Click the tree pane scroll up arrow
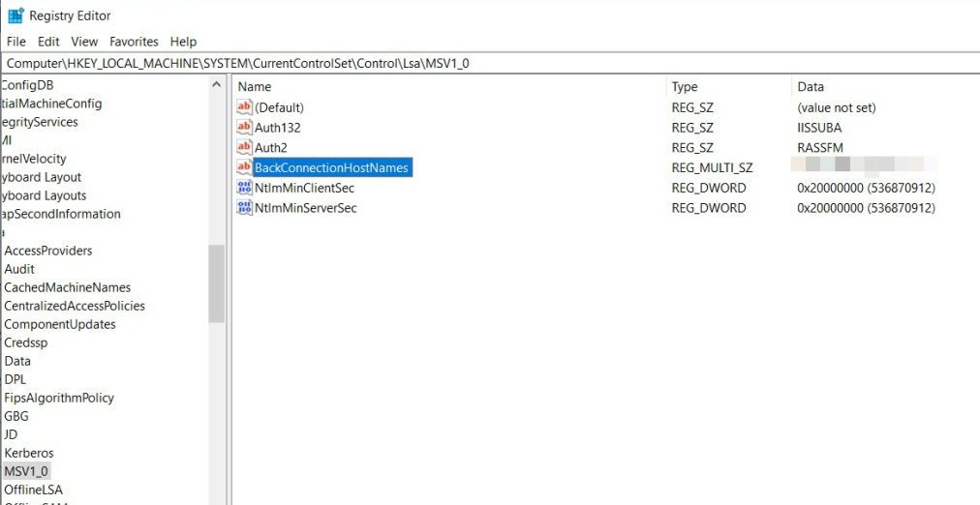The image size is (980, 505). [216, 86]
